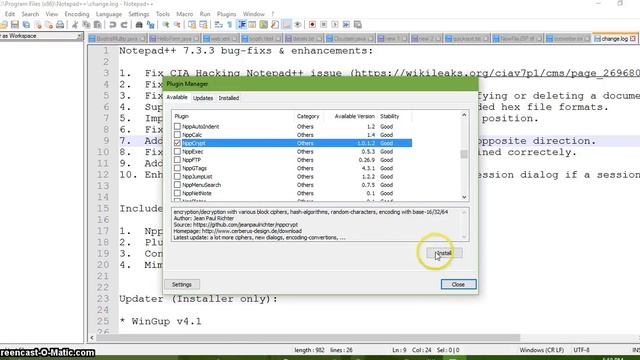Click the Plugin Manager Settings button

point(182,284)
